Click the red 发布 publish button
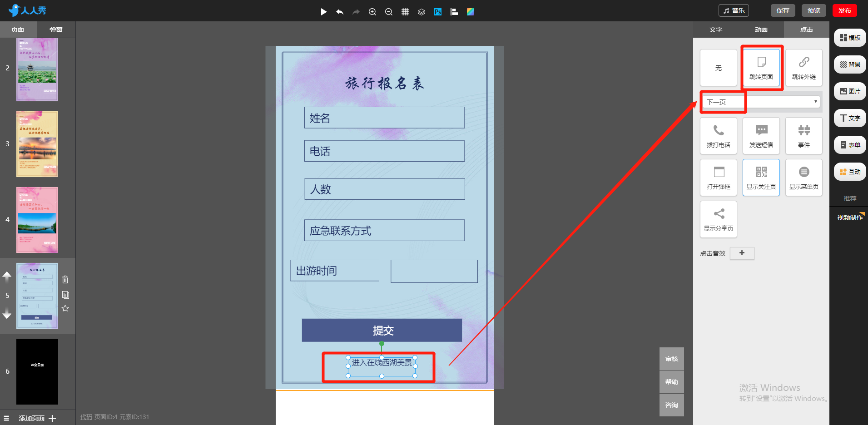The image size is (868, 425). tap(844, 10)
